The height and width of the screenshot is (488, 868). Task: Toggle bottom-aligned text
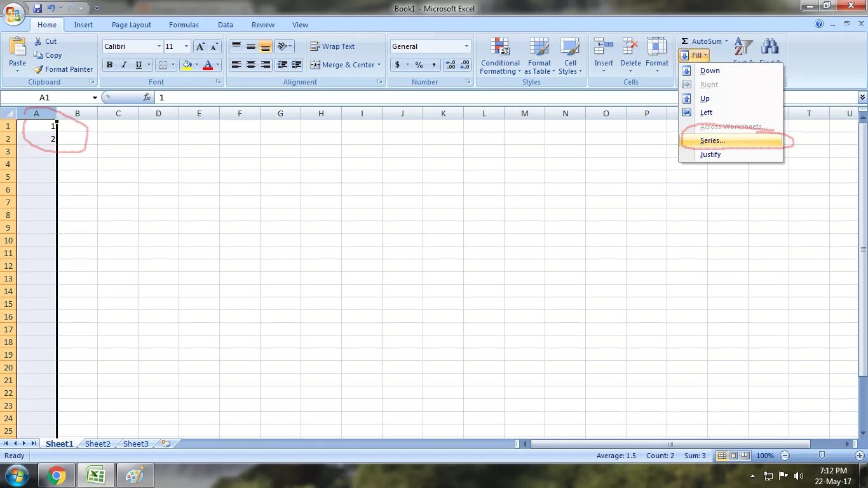pyautogui.click(x=266, y=46)
